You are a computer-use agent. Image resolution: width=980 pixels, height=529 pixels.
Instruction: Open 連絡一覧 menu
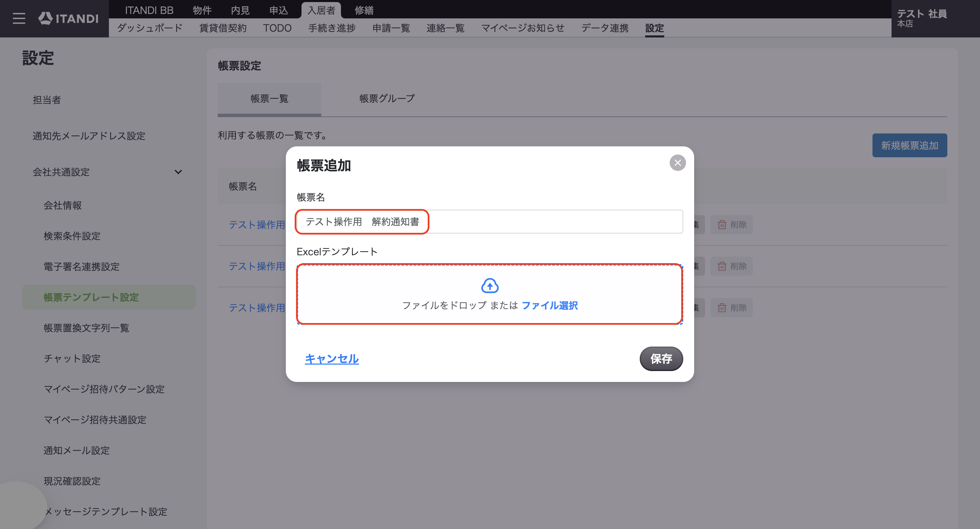tap(445, 28)
